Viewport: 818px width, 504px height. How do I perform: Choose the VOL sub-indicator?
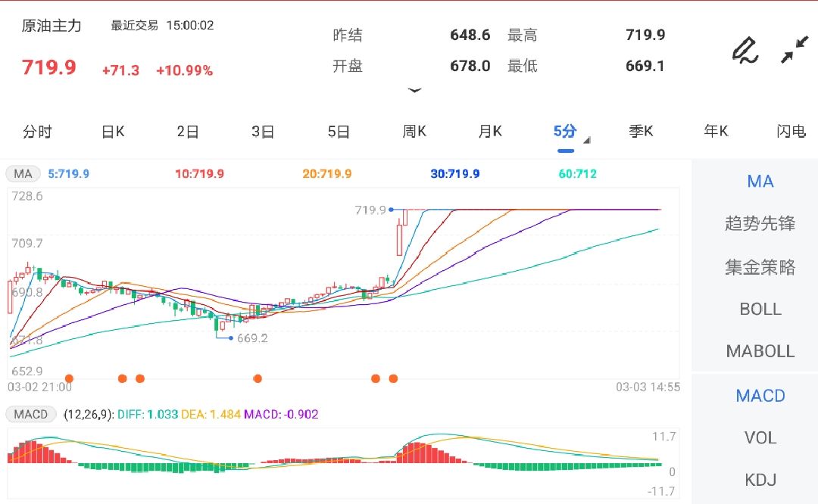pyautogui.click(x=760, y=437)
